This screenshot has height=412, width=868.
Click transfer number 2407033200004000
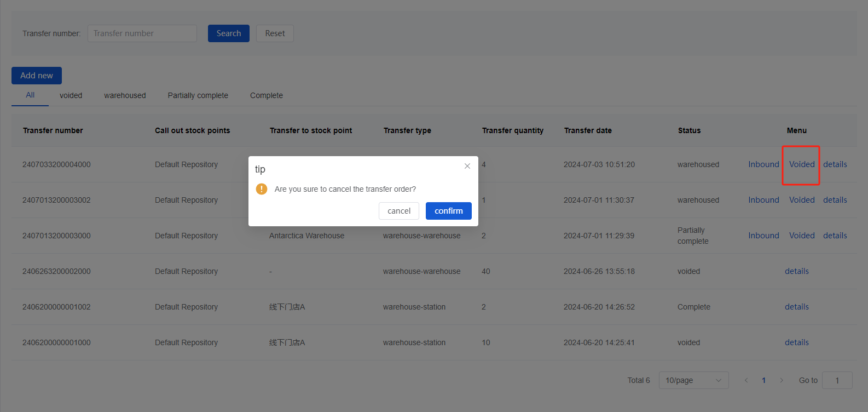56,164
